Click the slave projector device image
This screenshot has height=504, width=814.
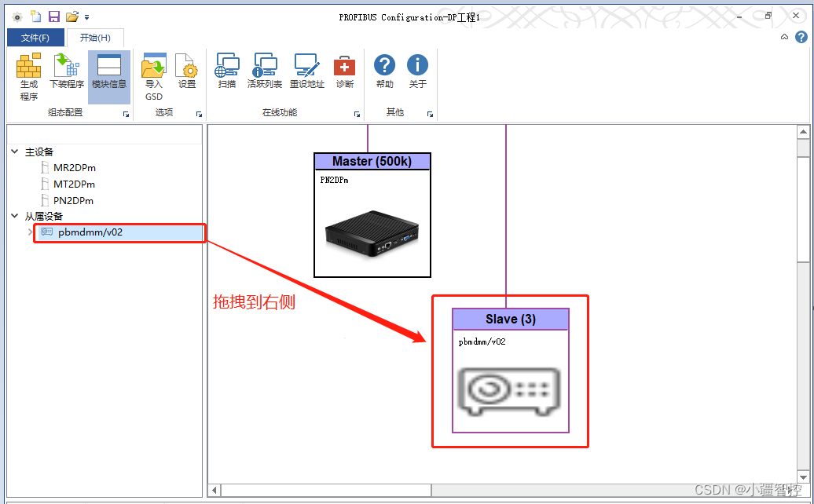point(509,392)
